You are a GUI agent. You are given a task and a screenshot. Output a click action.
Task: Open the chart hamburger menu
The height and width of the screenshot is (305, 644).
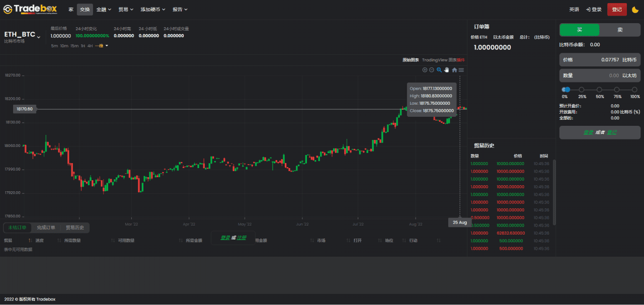coord(461,70)
